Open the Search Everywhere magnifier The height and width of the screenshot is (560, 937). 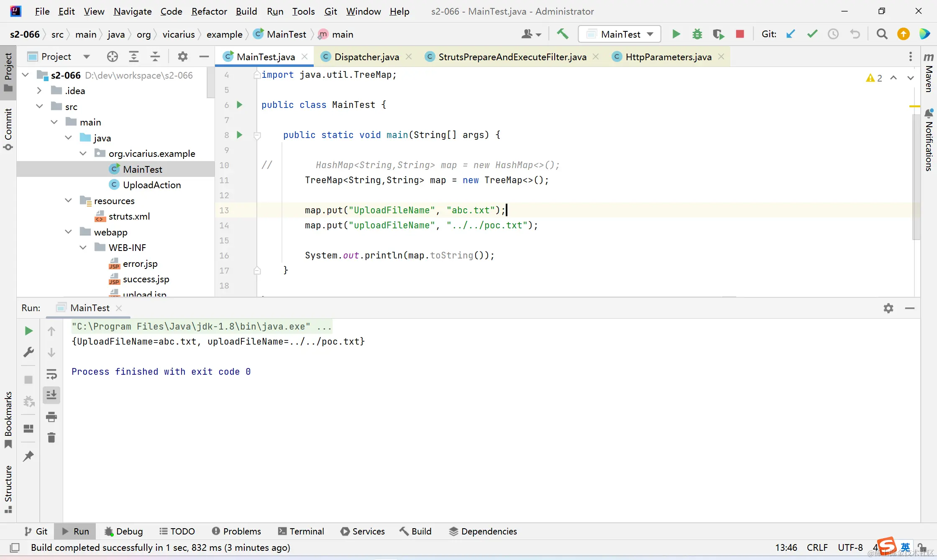point(882,34)
